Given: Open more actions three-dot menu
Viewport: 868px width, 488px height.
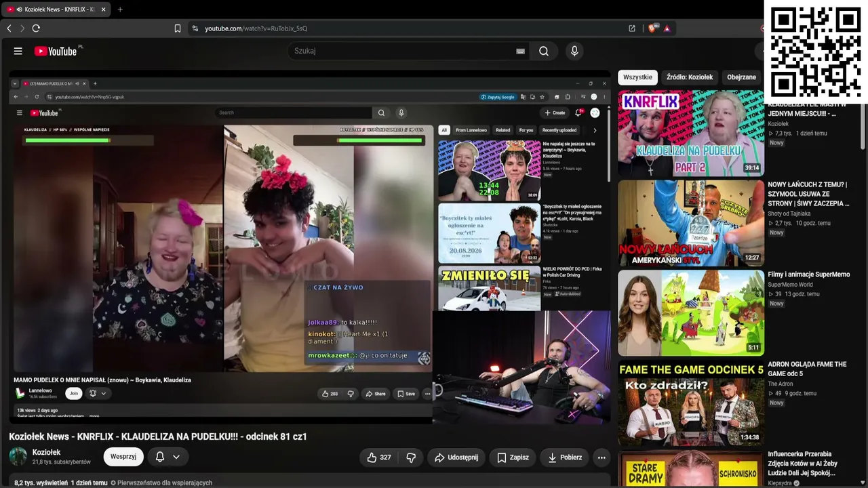Looking at the screenshot, I should (x=601, y=457).
